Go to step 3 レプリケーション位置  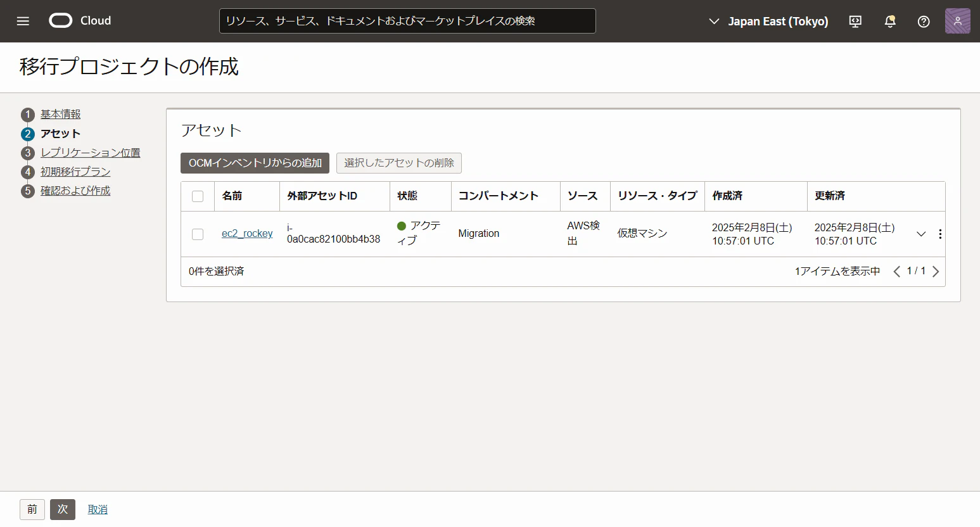pyautogui.click(x=91, y=153)
